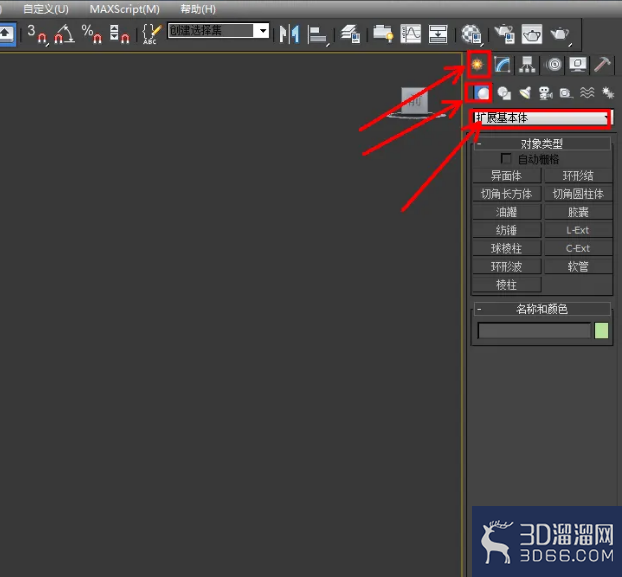
Task: Select the Lights category icon
Action: pos(525,93)
